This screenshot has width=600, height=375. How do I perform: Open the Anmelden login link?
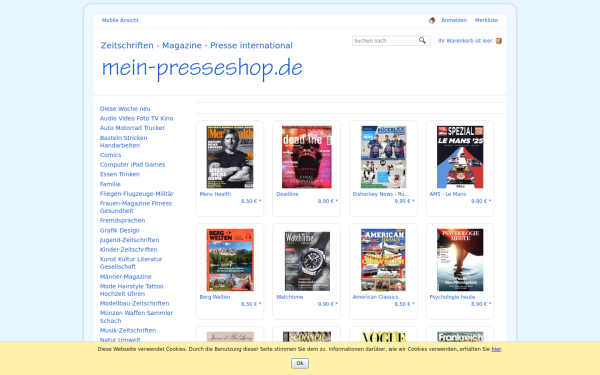click(x=454, y=20)
